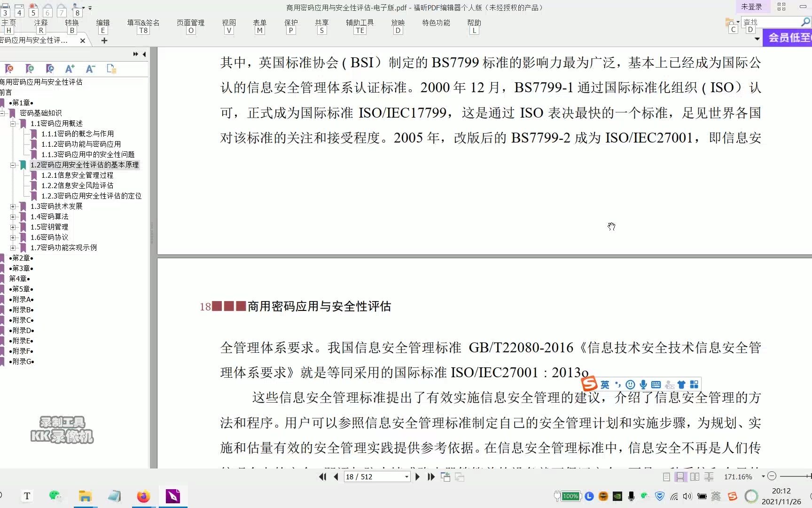The height and width of the screenshot is (508, 812).
Task: Expand the 1.4密码算法 bookmark node
Action: click(x=13, y=216)
